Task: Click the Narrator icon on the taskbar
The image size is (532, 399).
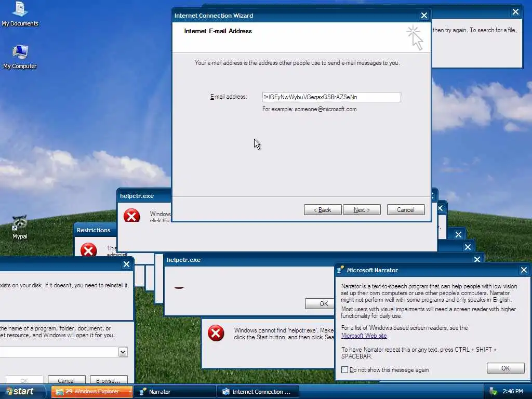Action: tap(143, 392)
